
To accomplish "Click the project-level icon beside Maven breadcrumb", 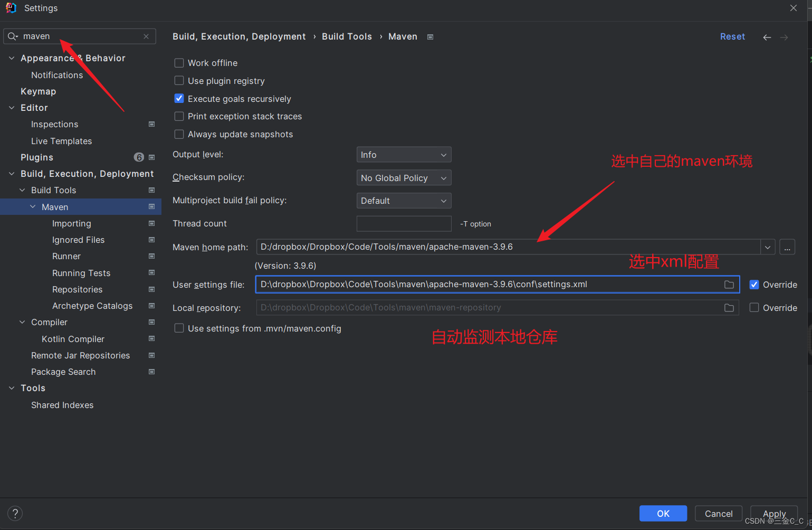I will (x=430, y=37).
